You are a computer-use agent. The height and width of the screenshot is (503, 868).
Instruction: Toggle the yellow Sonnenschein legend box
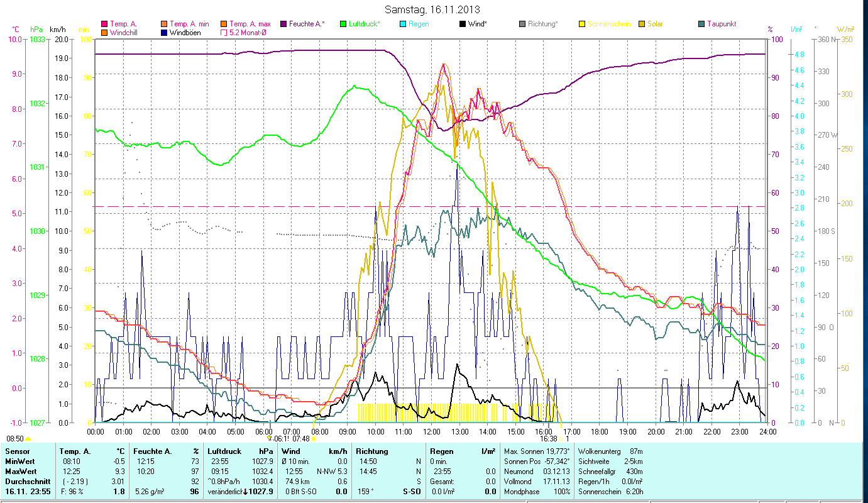point(582,25)
